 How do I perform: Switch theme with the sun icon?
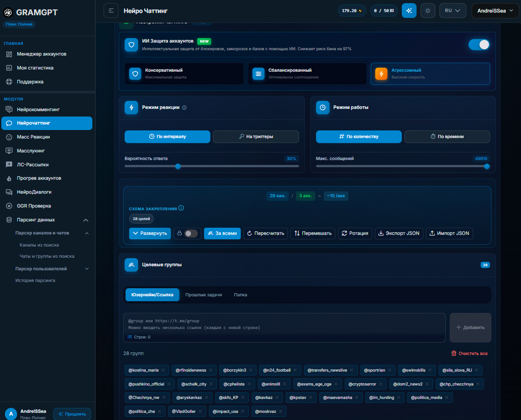tap(428, 11)
